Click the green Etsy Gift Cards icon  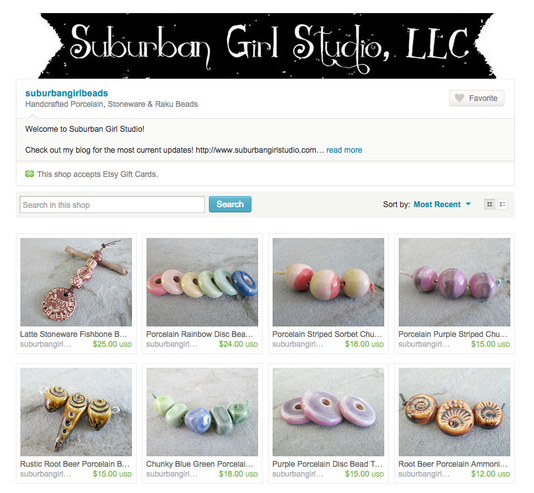pyautogui.click(x=29, y=174)
